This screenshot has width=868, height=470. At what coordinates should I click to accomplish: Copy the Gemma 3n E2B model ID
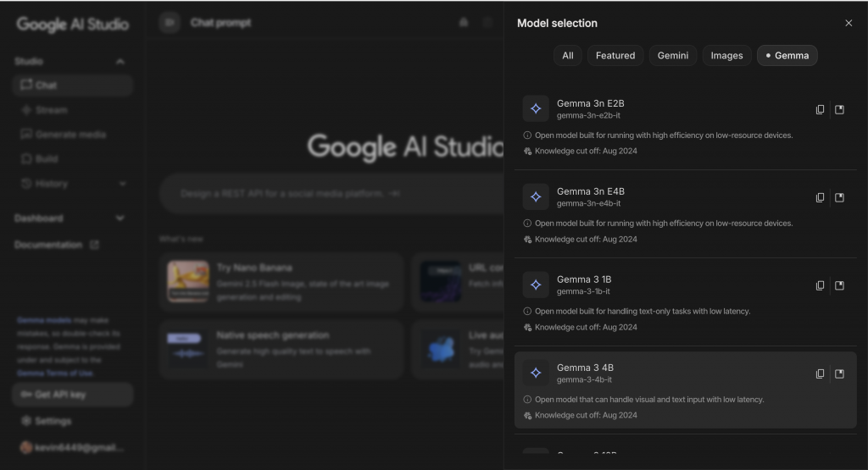pyautogui.click(x=820, y=109)
